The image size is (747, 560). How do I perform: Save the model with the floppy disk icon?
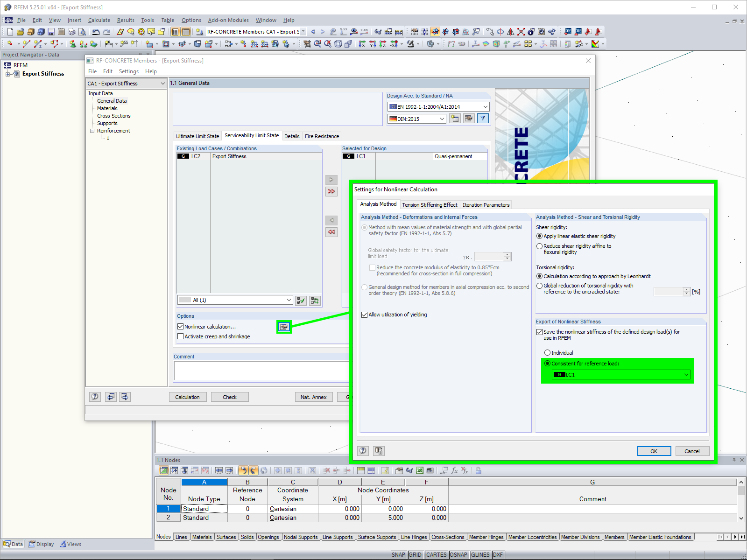(51, 32)
